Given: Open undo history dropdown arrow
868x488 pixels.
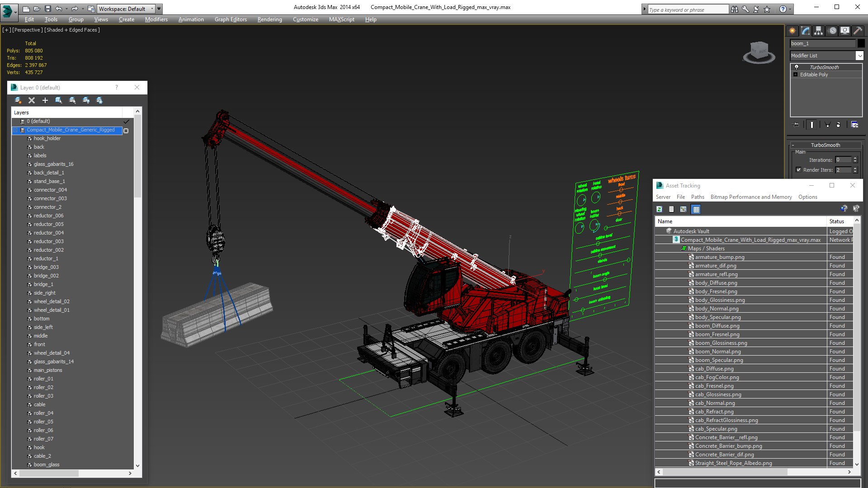Looking at the screenshot, I should (66, 9).
